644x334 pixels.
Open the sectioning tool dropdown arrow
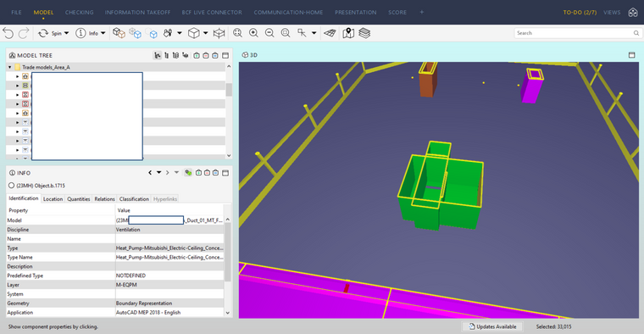point(314,33)
